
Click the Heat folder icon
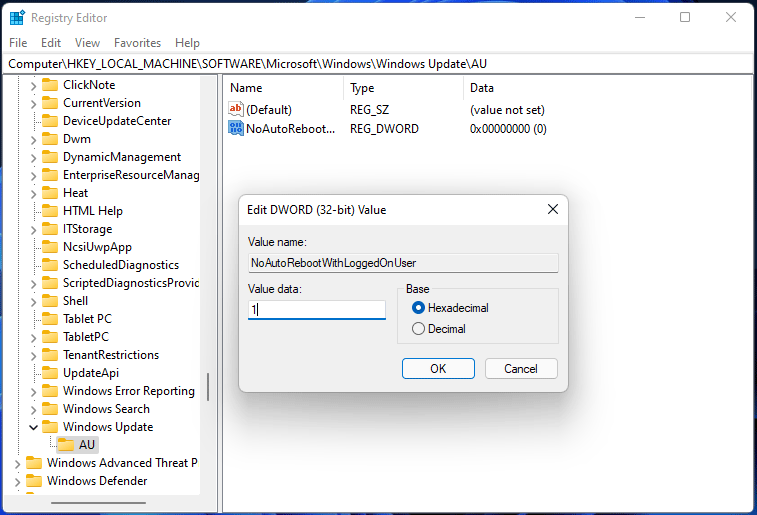(50, 193)
